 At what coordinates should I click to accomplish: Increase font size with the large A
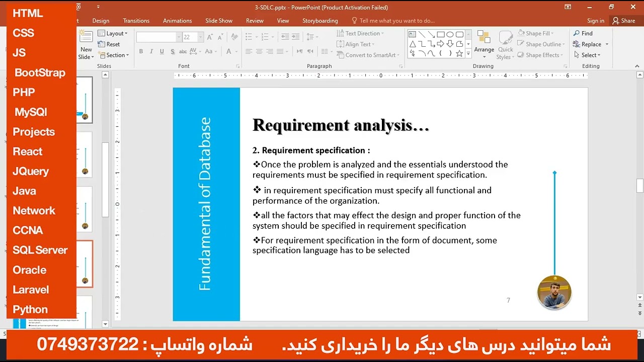210,37
